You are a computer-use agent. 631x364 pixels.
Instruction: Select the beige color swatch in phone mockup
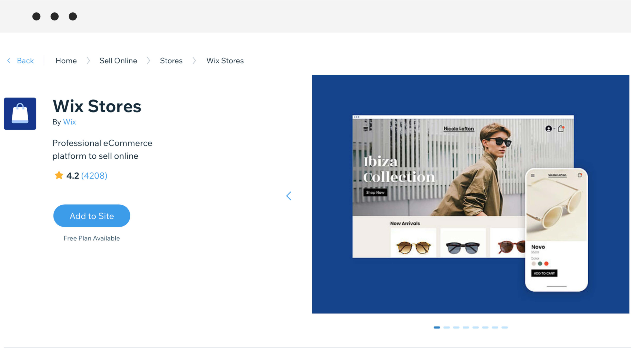coord(534,264)
